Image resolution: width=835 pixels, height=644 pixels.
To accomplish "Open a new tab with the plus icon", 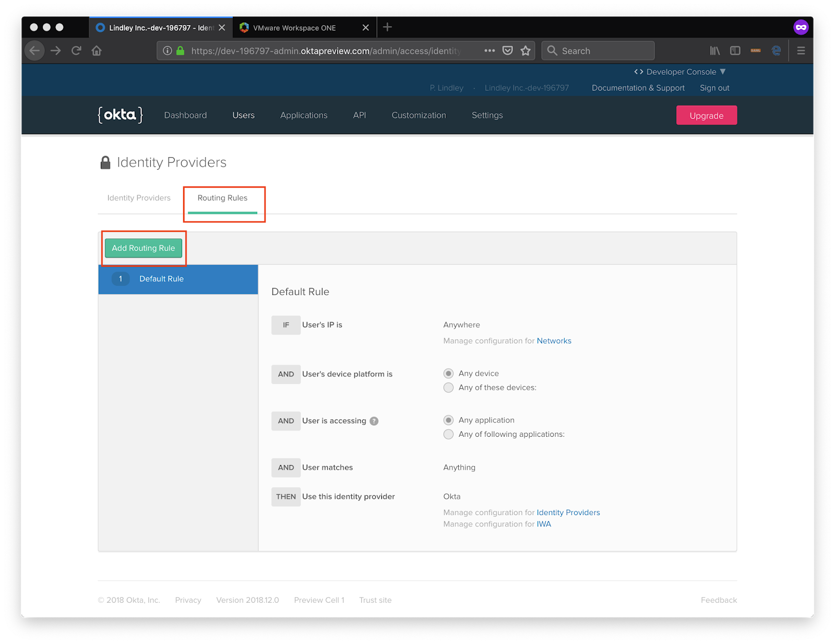I will tap(387, 27).
